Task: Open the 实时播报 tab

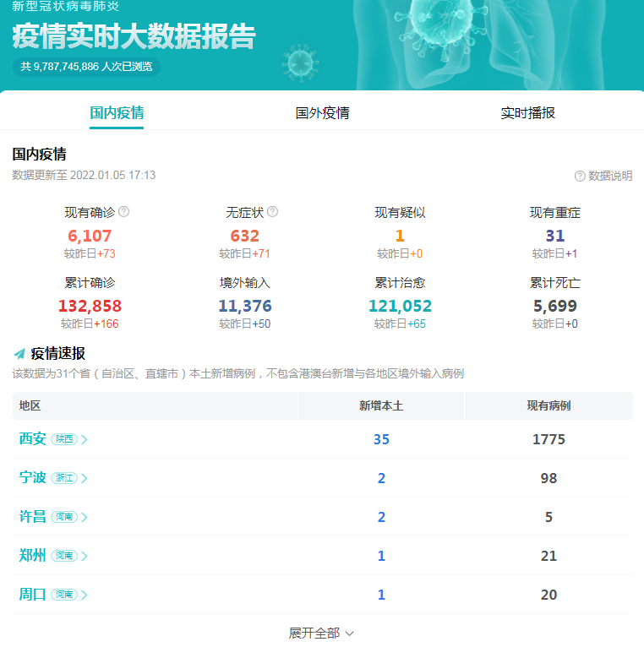Action: (527, 113)
